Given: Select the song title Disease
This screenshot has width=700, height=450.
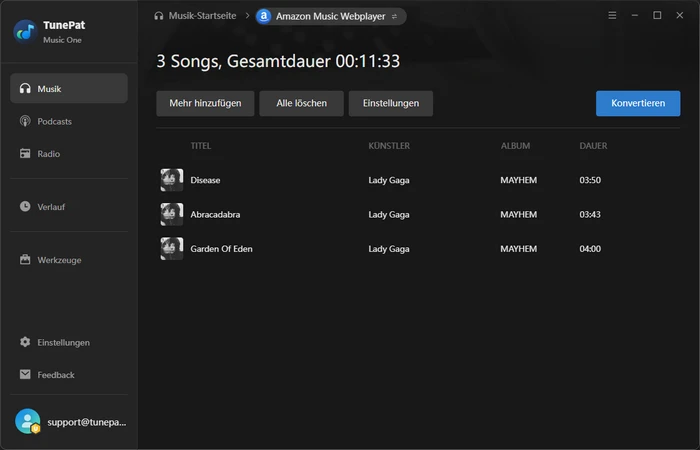Looking at the screenshot, I should [x=205, y=180].
